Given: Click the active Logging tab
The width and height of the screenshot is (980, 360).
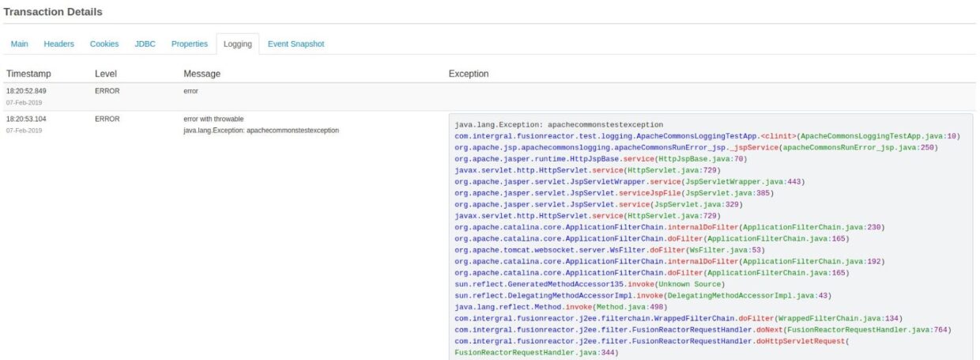Looking at the screenshot, I should (x=237, y=44).
